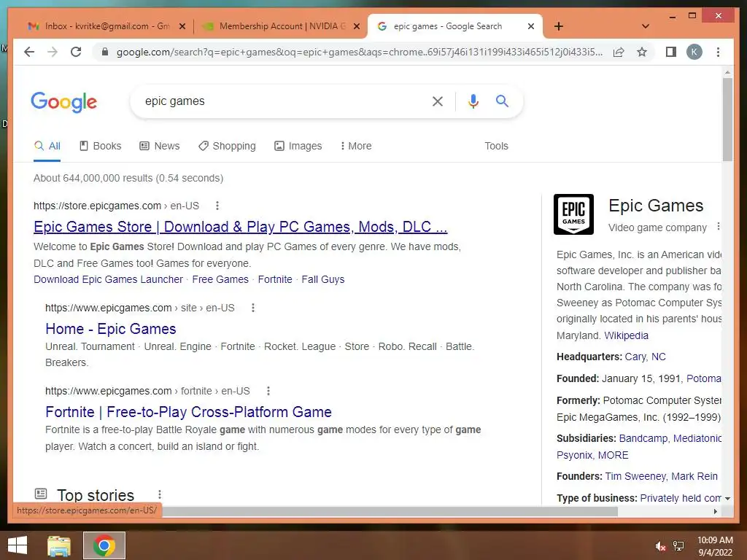The width and height of the screenshot is (747, 560).
Task: Filter results by News
Action: pyautogui.click(x=160, y=146)
